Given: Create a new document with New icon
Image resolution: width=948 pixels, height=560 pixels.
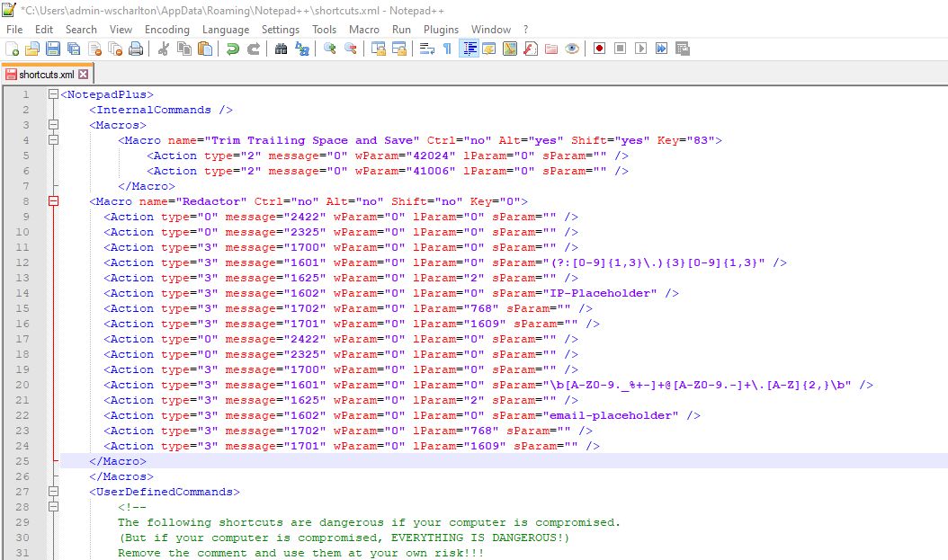Looking at the screenshot, I should [x=12, y=49].
